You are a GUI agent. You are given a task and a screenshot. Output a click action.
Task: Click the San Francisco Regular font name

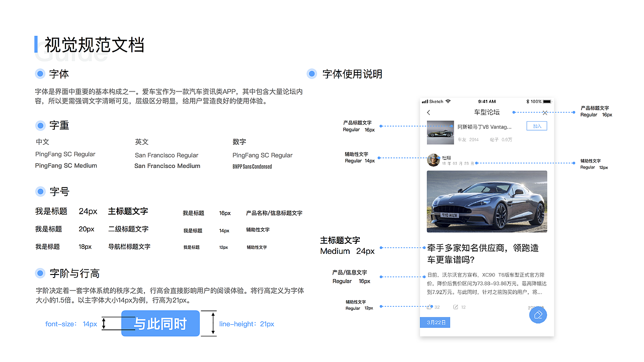point(167,155)
